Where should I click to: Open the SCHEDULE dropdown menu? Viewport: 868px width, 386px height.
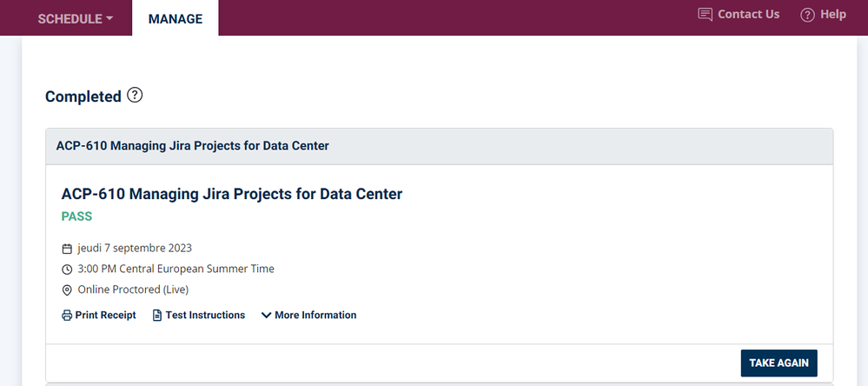pos(70,19)
